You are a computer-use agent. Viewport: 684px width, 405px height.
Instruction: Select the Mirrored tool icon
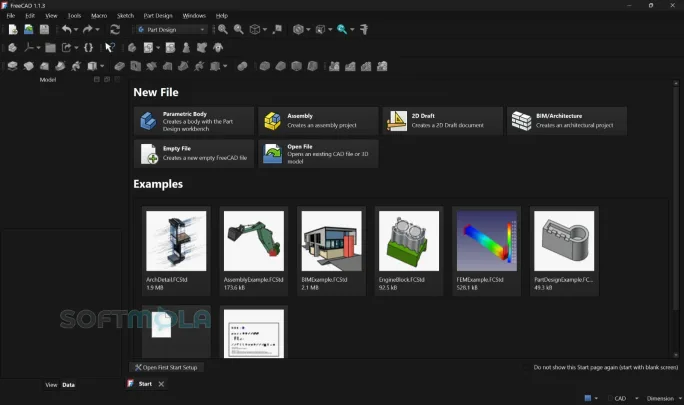334,66
